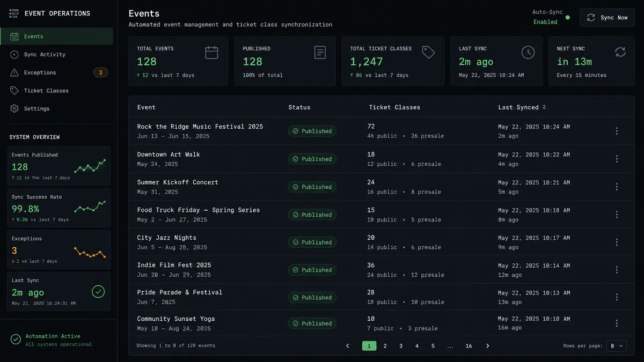Go to page 3

(x=401, y=346)
